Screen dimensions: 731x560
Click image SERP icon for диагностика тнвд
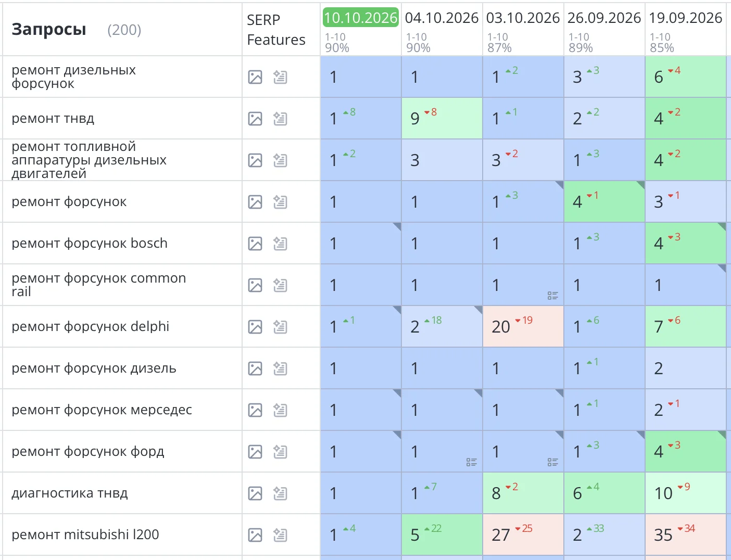tap(255, 493)
